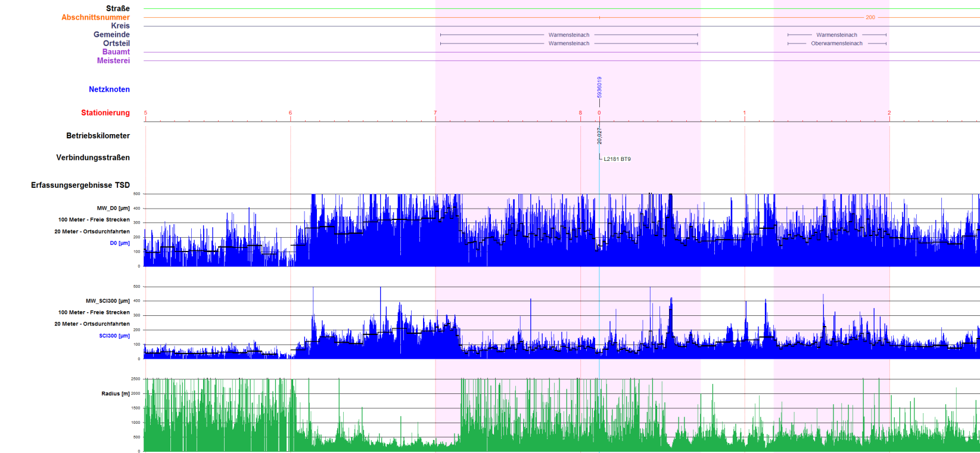Click '100 Meter - Freie Strecken' under MW_D0

coord(94,220)
